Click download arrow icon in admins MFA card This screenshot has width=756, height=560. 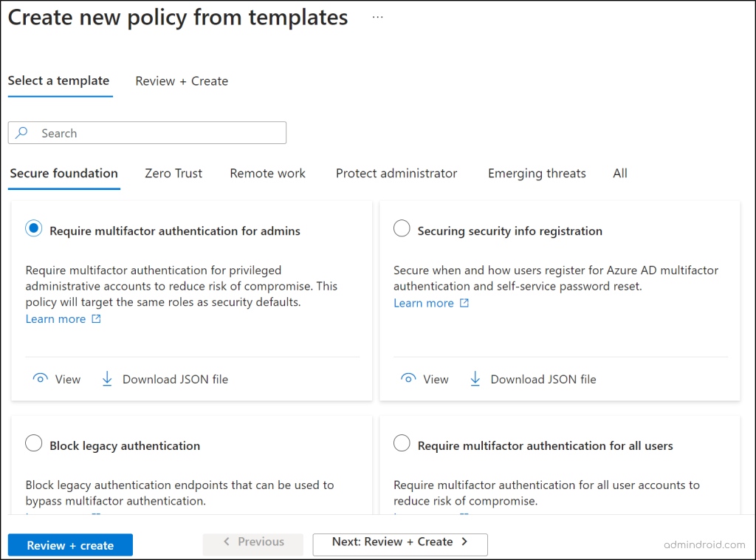pyautogui.click(x=107, y=379)
